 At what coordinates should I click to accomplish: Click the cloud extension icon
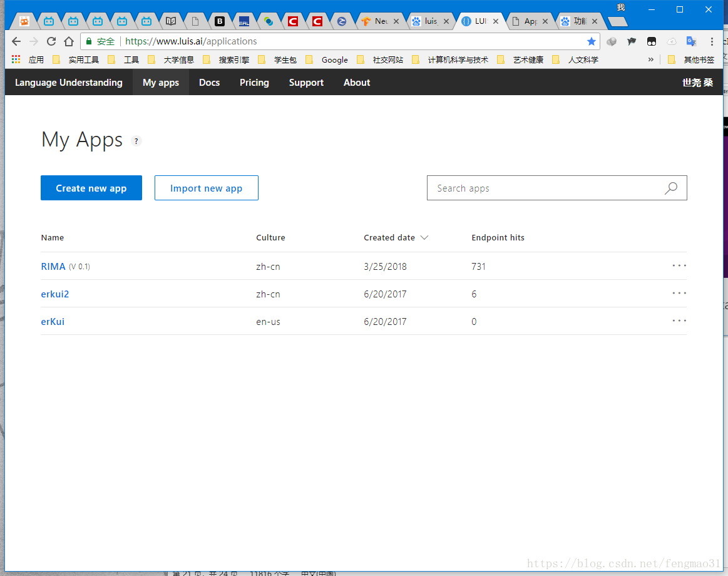[x=672, y=41]
